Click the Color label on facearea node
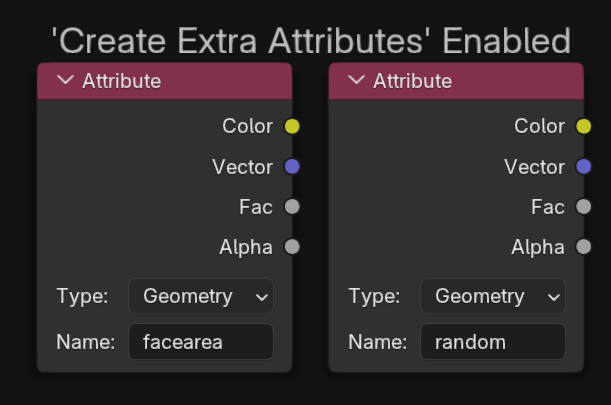 point(248,126)
